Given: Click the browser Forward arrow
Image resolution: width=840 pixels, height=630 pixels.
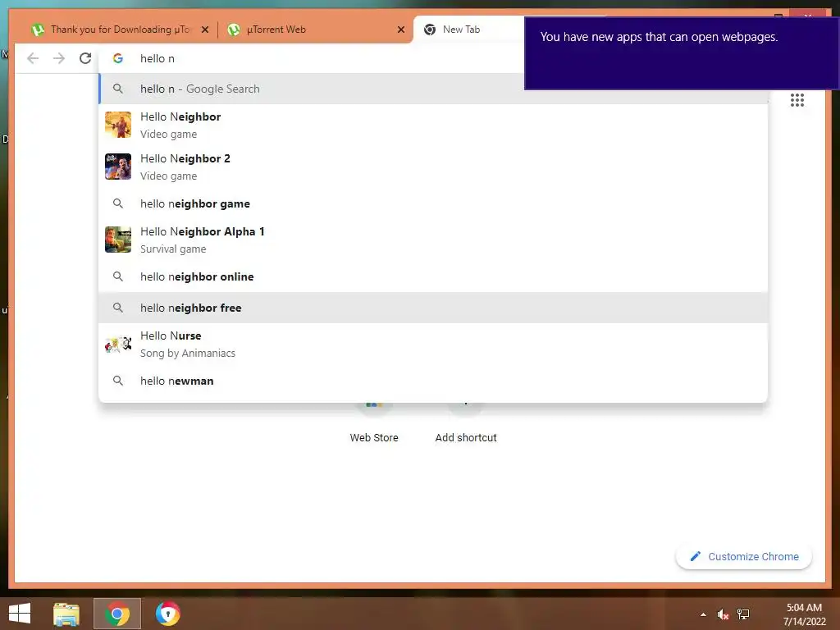Looking at the screenshot, I should tap(59, 58).
